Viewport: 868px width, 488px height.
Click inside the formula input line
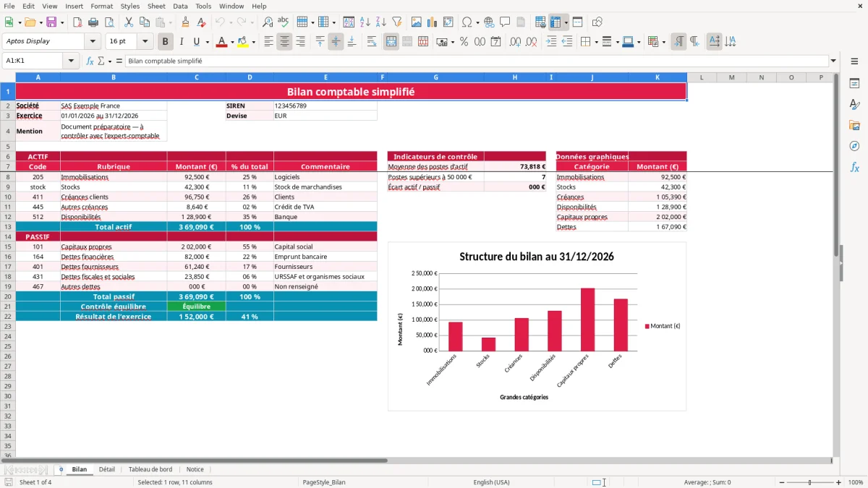click(x=476, y=61)
